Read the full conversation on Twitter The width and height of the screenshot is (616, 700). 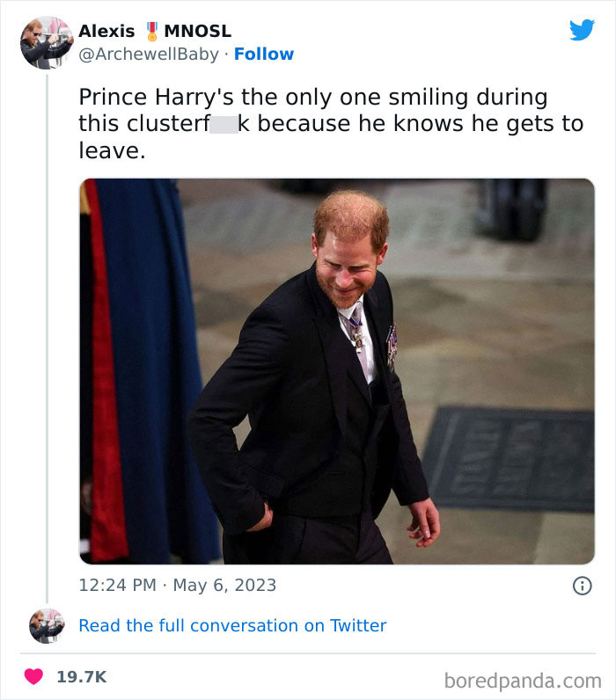[232, 625]
